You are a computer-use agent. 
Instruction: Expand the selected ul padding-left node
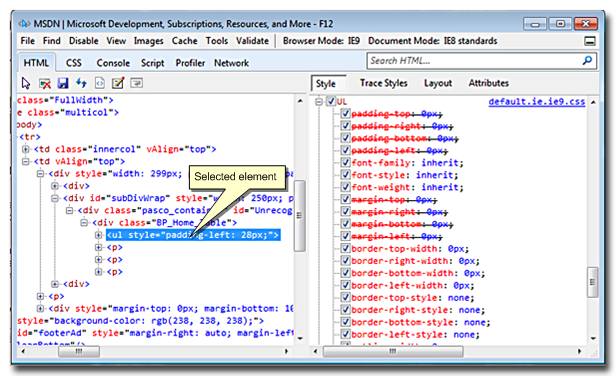click(x=99, y=235)
